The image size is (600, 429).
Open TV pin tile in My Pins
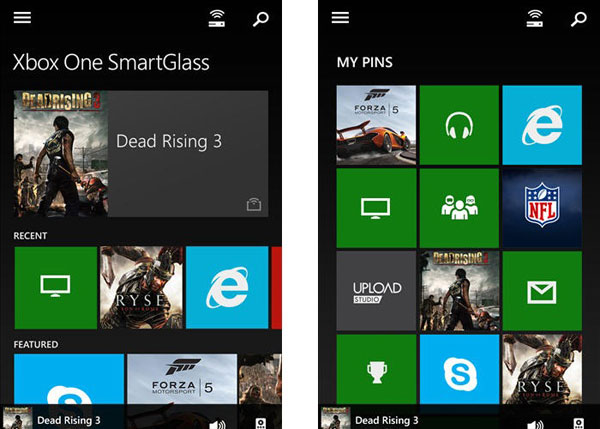[x=376, y=208]
